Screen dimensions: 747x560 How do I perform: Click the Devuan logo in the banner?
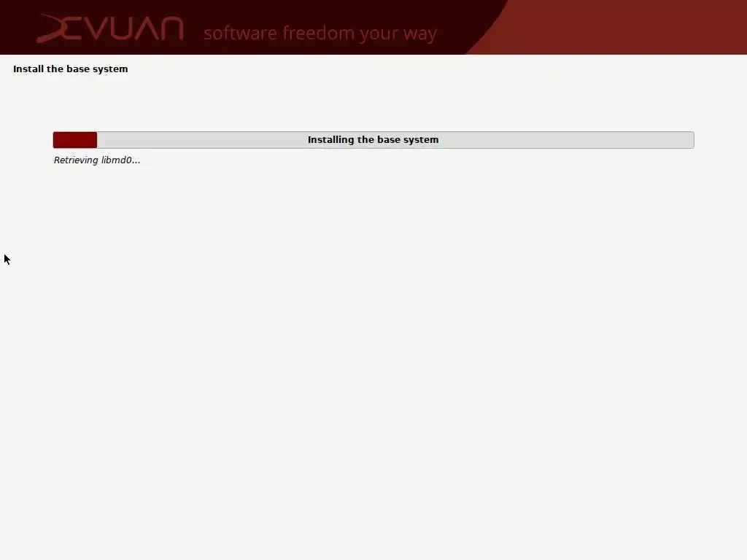point(110,28)
